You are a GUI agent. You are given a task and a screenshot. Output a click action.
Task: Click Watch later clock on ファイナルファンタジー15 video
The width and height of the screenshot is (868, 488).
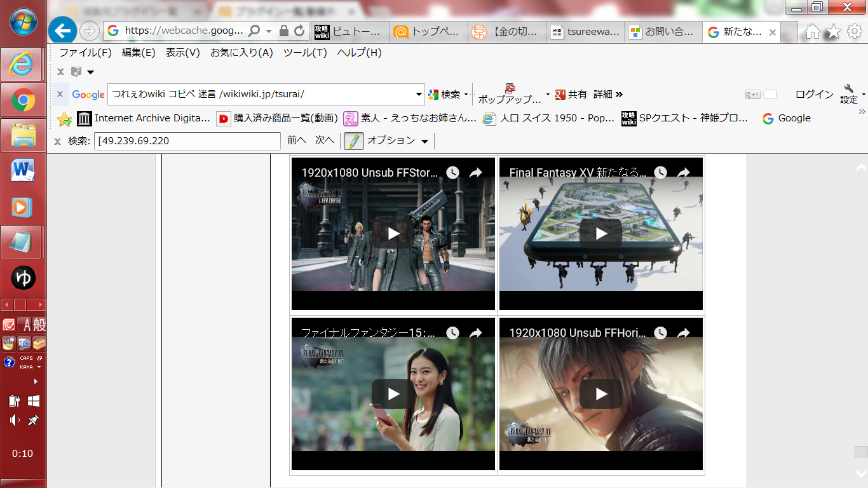click(452, 332)
